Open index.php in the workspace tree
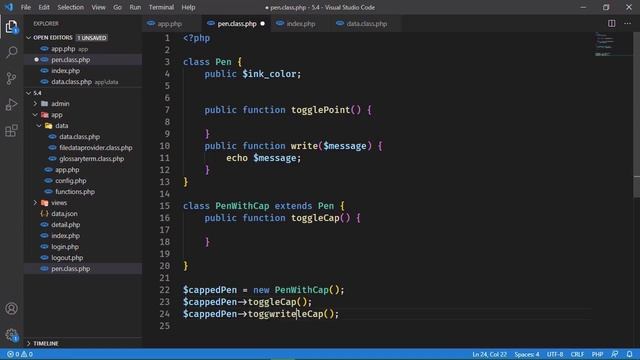The height and width of the screenshot is (360, 640). click(83, 236)
